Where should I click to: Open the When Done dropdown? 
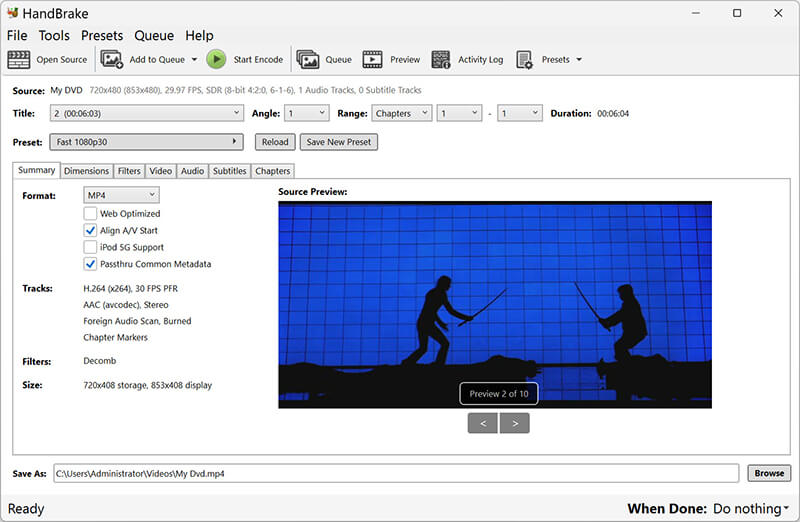[751, 509]
